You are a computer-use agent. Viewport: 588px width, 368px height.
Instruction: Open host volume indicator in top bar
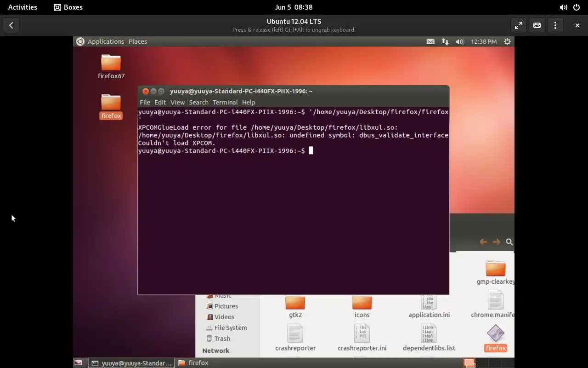tap(563, 7)
